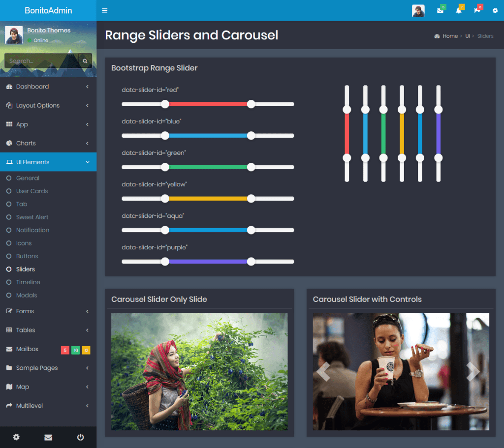The image size is (504, 448).
Task: Click the right handle of yellow horizontal slider
Action: pyautogui.click(x=251, y=199)
